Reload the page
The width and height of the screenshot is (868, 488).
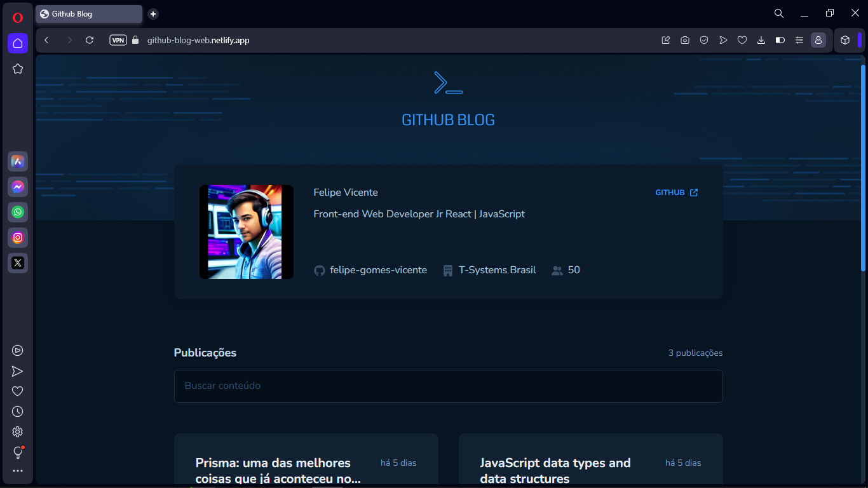[x=90, y=40]
